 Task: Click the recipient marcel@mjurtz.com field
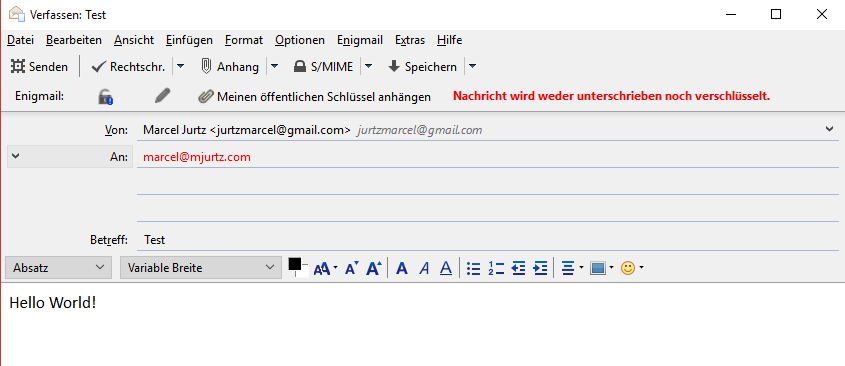tap(488, 157)
